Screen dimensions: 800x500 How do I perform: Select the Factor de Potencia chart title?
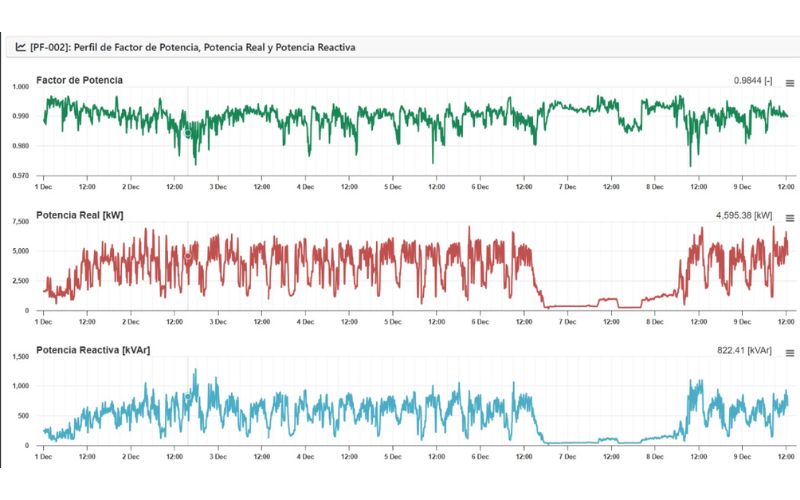tap(80, 80)
